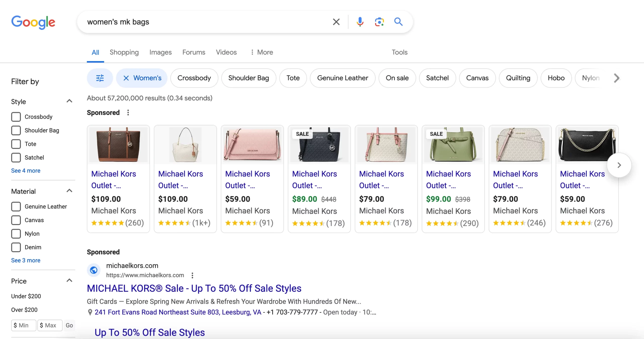Apply the Shoulder Bag filter chip
This screenshot has width=644, height=339.
tap(249, 78)
